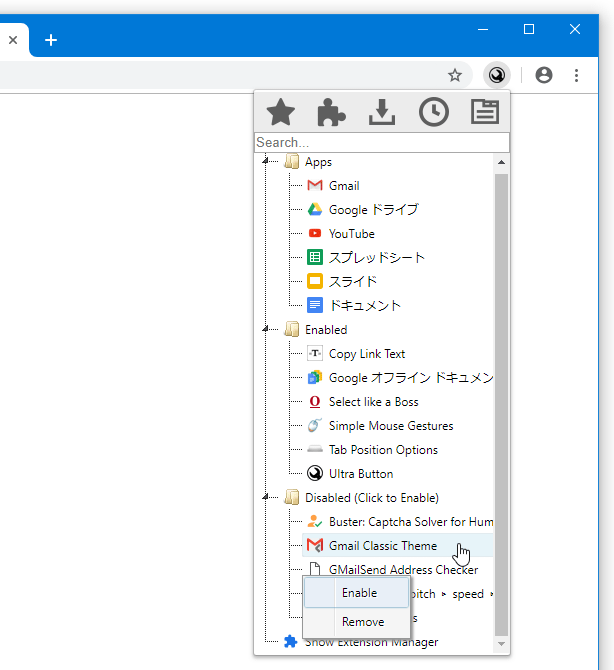Click the Gmail Classic Theme icon
The height and width of the screenshot is (670, 614).
tap(315, 546)
